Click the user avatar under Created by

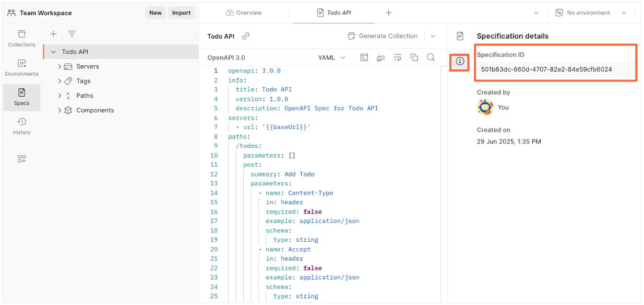[x=485, y=107]
